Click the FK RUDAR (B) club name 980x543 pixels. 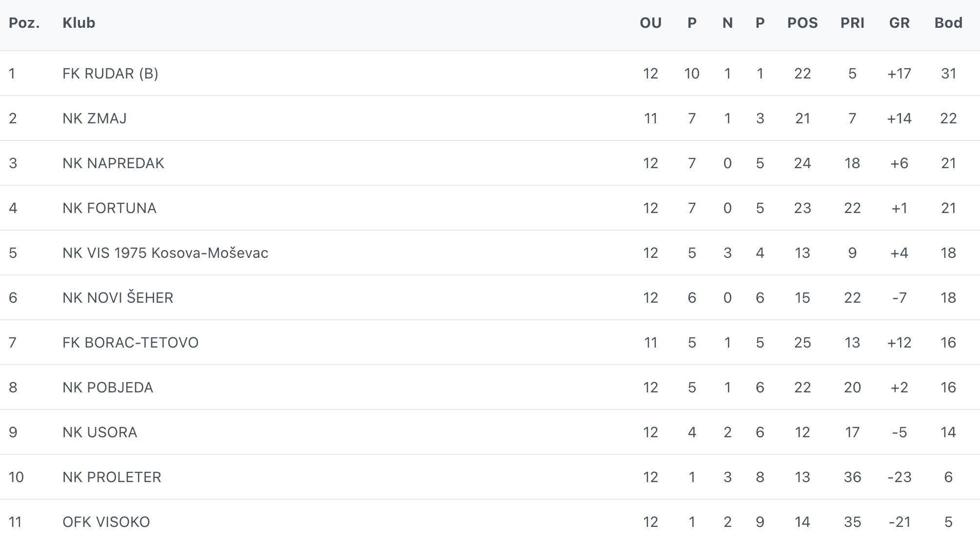pos(110,74)
